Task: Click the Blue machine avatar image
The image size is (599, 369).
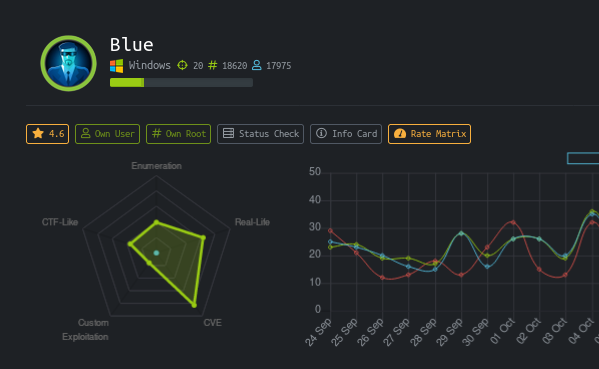Action: pos(68,63)
